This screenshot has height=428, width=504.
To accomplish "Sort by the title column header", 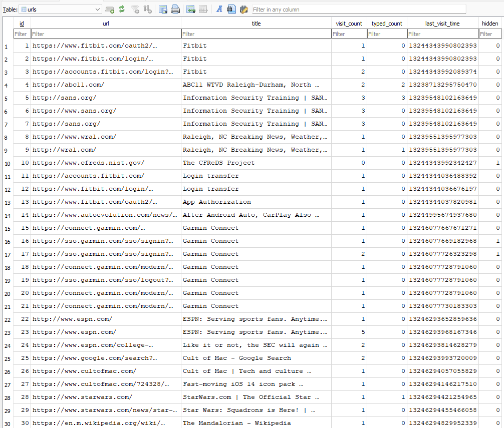I will click(256, 24).
